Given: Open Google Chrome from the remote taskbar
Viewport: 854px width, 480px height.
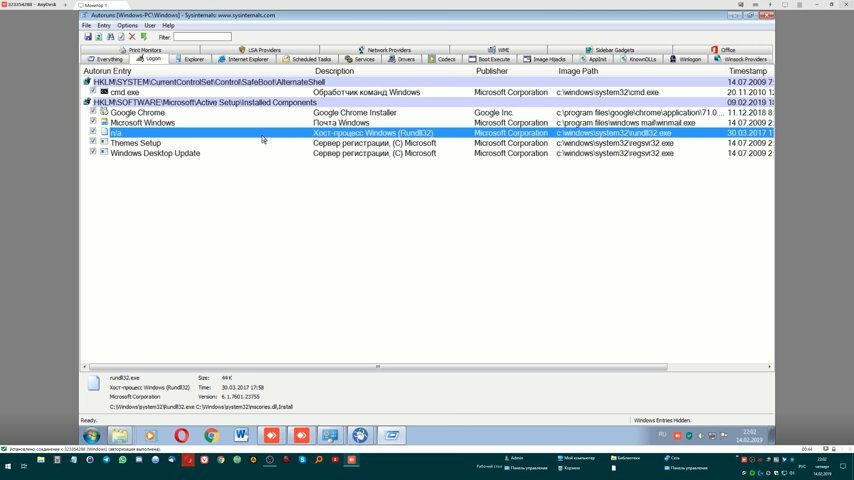Looking at the screenshot, I should pos(211,435).
